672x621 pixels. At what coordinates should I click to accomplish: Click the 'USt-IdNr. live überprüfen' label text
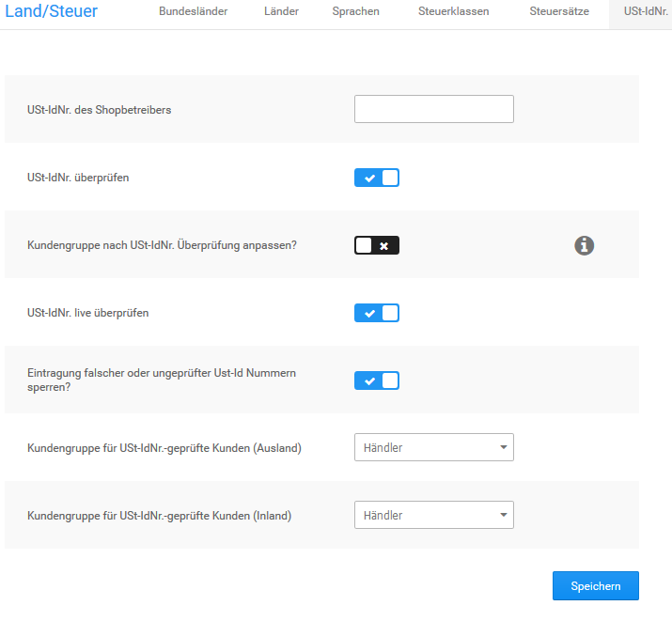point(88,313)
